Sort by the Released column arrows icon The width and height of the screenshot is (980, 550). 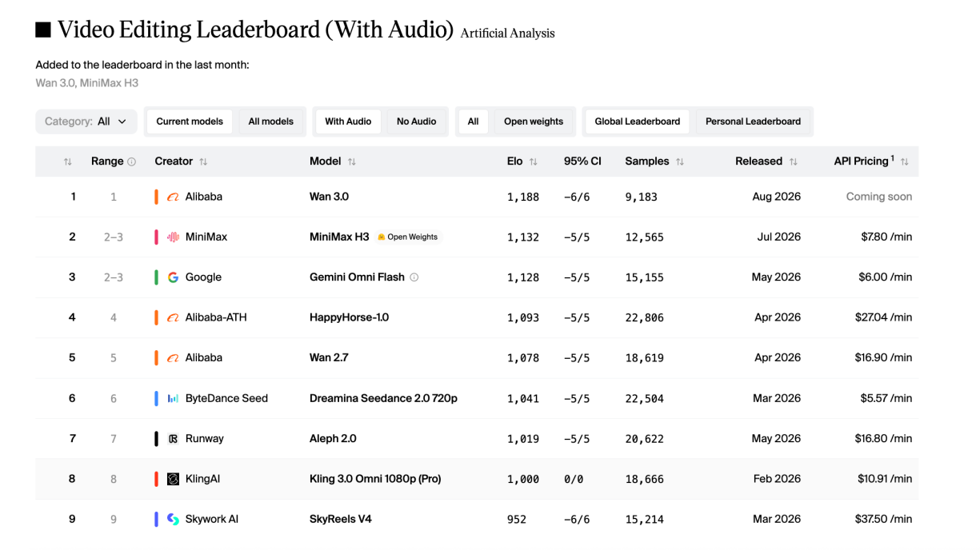pos(794,161)
